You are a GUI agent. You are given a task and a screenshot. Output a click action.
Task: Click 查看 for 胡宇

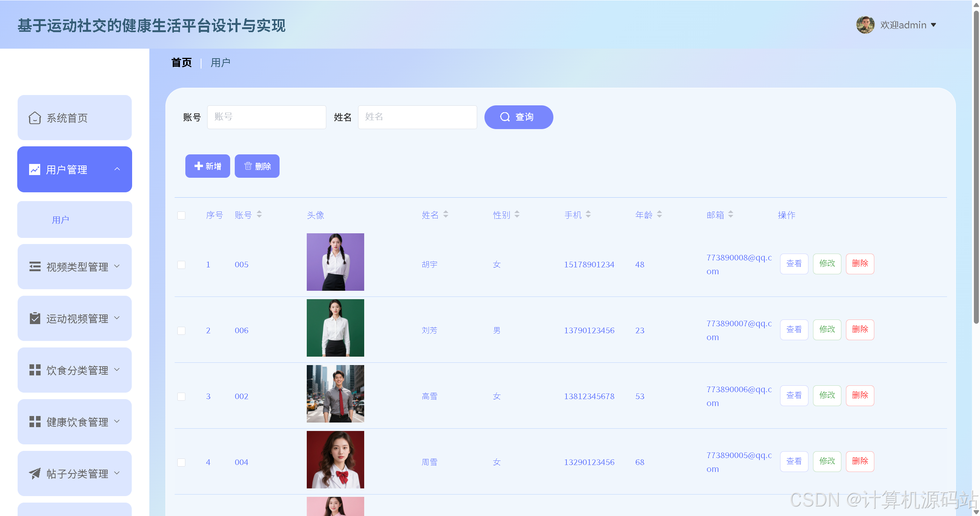(794, 264)
